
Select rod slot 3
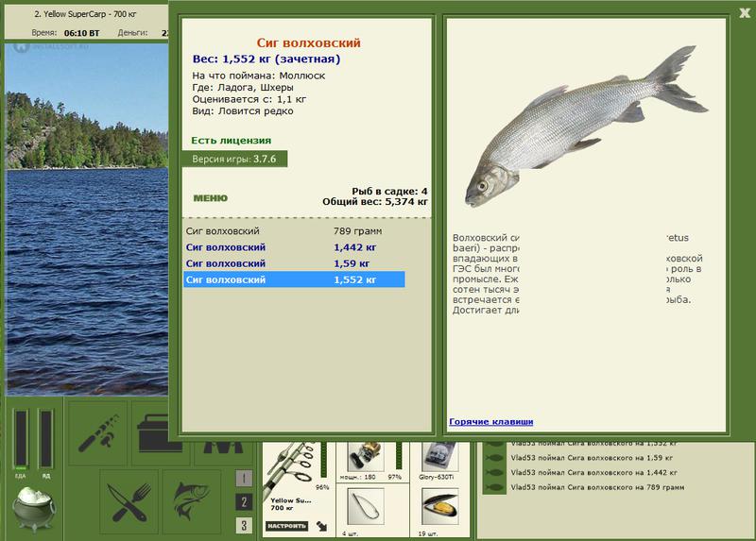point(244,525)
